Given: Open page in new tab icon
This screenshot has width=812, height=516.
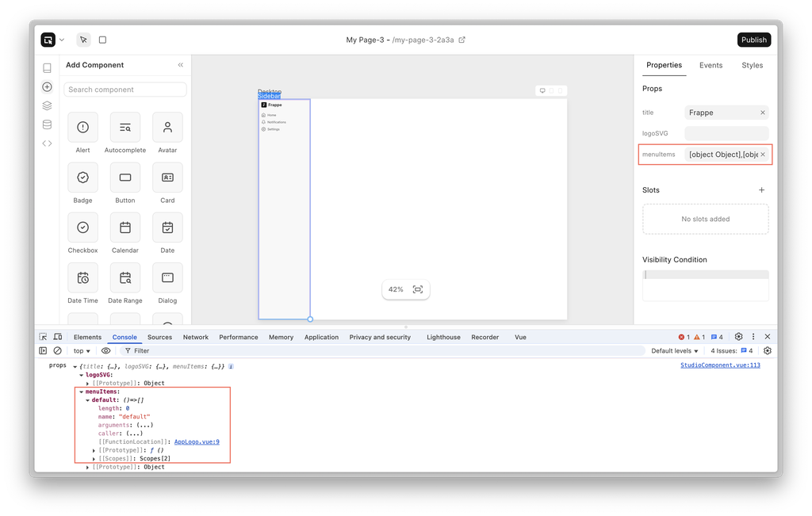Looking at the screenshot, I should [462, 40].
